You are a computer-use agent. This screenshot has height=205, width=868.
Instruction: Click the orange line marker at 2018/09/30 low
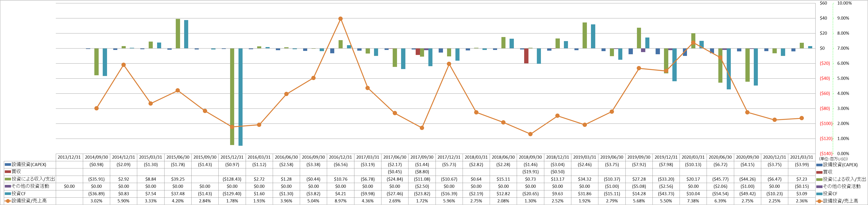(530, 134)
